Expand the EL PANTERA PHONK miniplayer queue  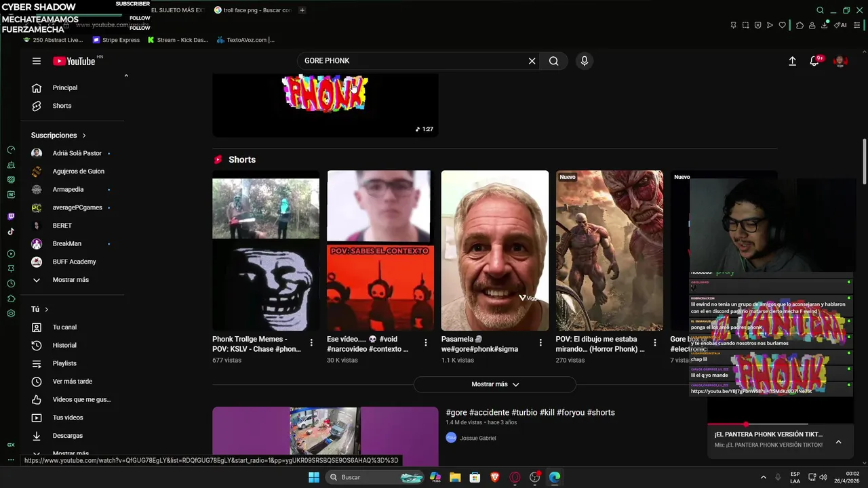pyautogui.click(x=838, y=442)
